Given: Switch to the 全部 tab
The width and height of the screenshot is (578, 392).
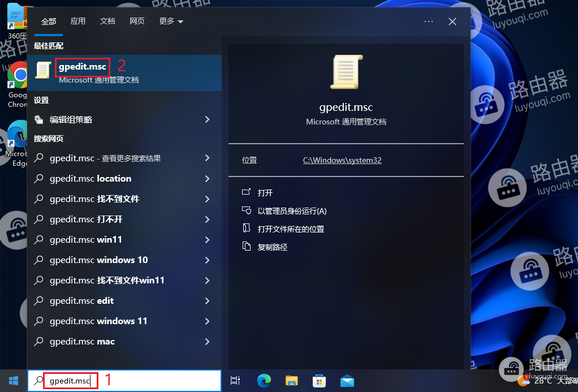Looking at the screenshot, I should (x=49, y=21).
